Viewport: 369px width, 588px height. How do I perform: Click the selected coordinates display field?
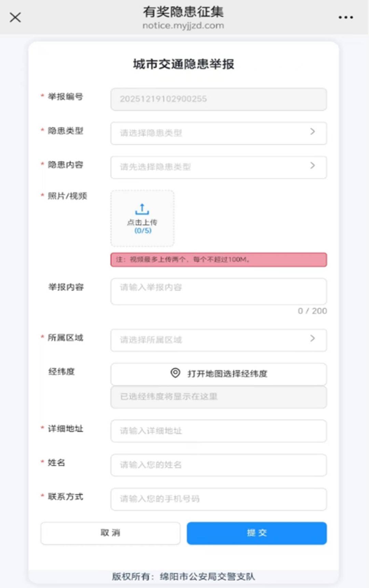[x=218, y=397]
